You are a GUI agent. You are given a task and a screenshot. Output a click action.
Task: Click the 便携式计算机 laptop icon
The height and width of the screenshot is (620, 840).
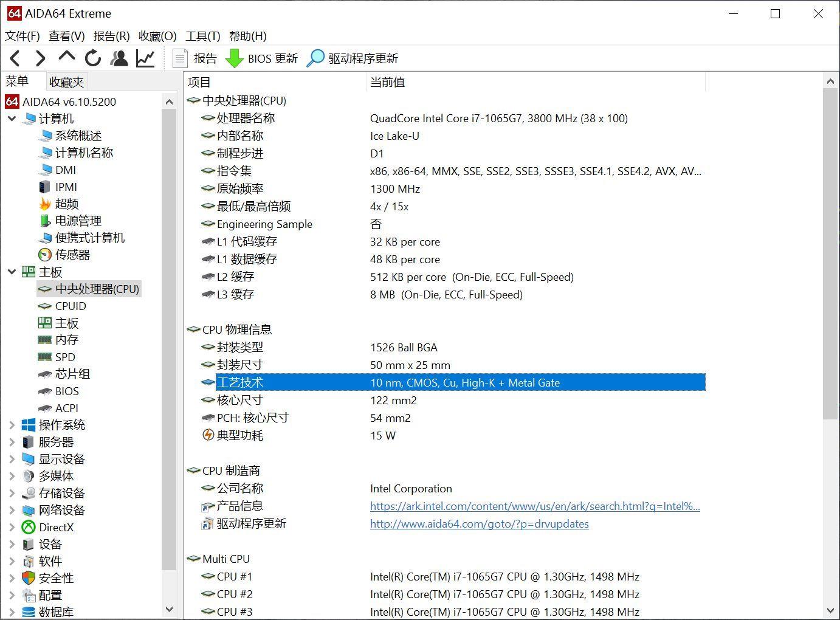click(x=45, y=238)
